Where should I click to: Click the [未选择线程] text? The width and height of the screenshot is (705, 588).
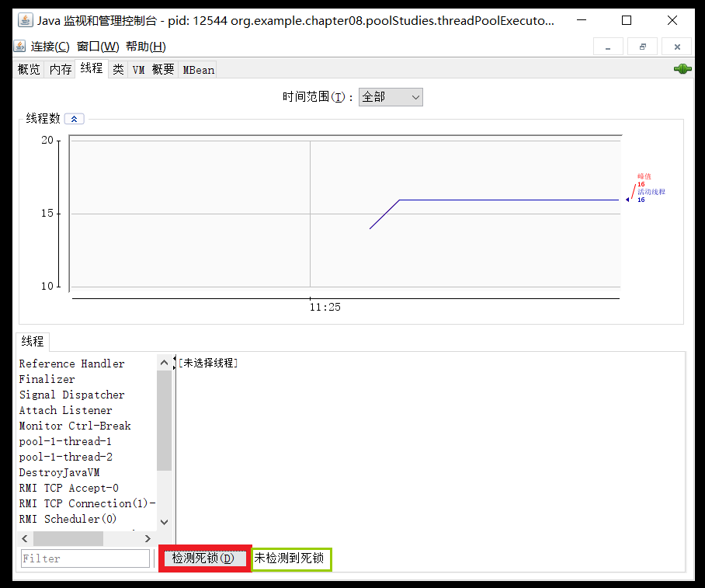pyautogui.click(x=208, y=363)
